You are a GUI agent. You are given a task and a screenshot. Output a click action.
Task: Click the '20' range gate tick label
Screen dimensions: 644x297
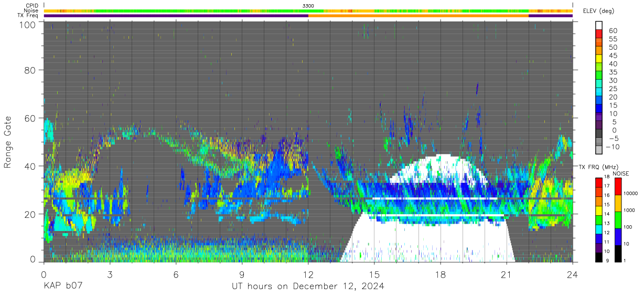30,214
